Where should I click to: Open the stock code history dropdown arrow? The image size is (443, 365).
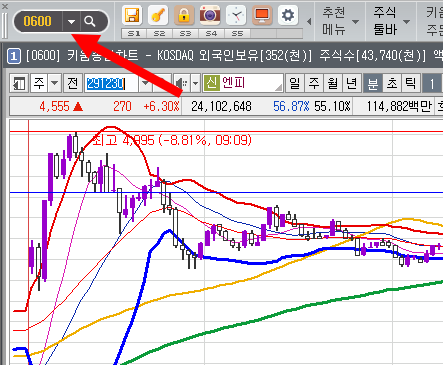click(145, 83)
